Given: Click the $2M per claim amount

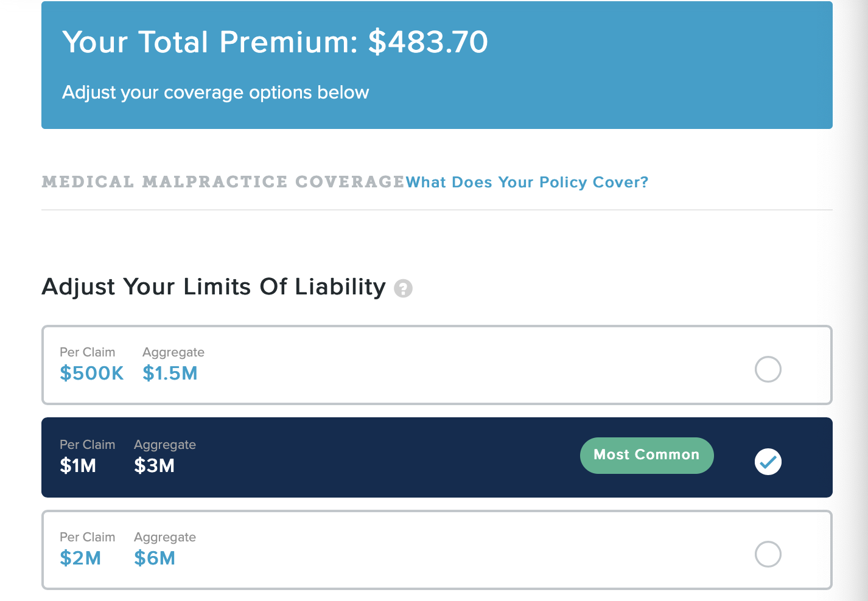Looking at the screenshot, I should pyautogui.click(x=80, y=558).
